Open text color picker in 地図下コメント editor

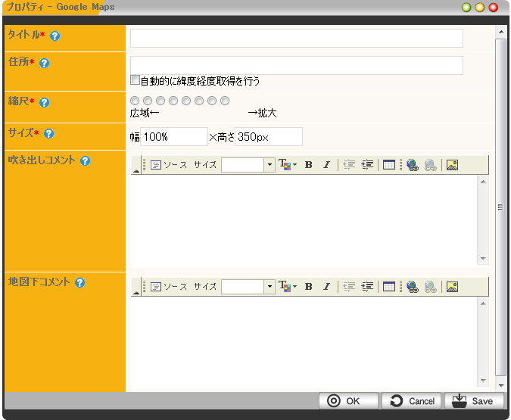[288, 287]
